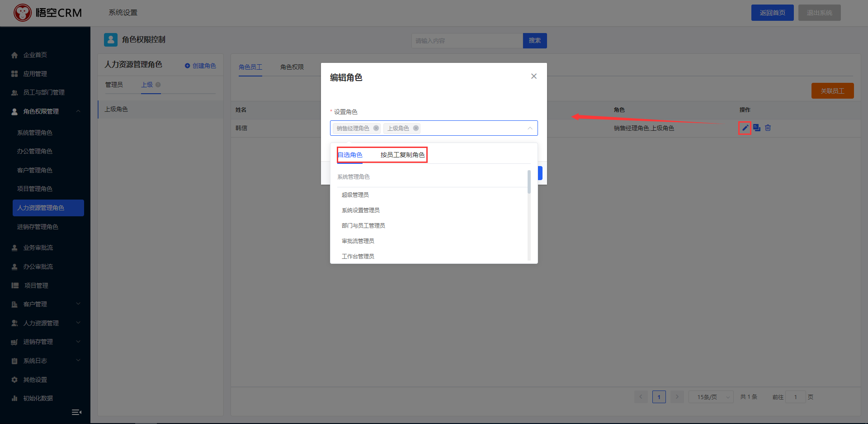Click the 进销存管理 sidebar icon
This screenshot has height=424, width=868.
click(14, 342)
